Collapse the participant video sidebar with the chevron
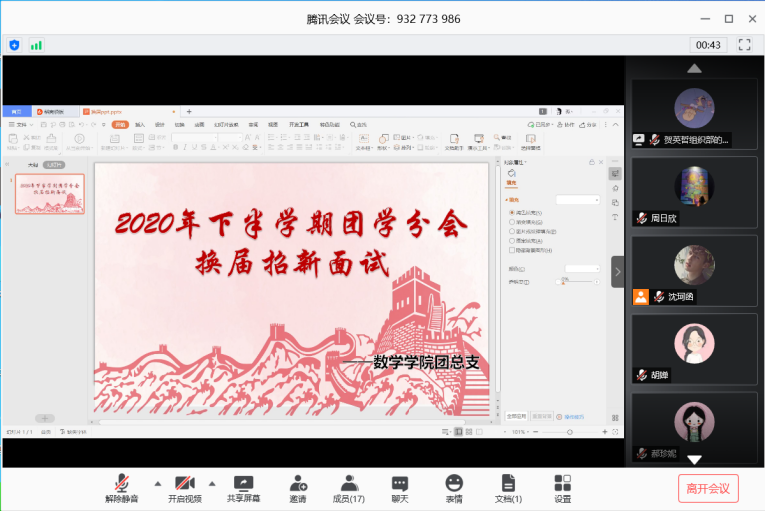This screenshot has width=765, height=511. [x=618, y=271]
